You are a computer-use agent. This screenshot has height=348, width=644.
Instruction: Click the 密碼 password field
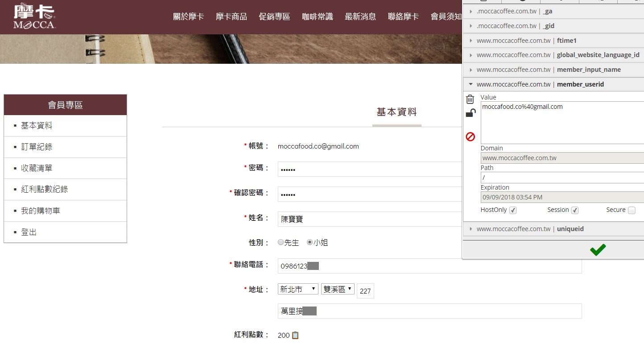370,169
